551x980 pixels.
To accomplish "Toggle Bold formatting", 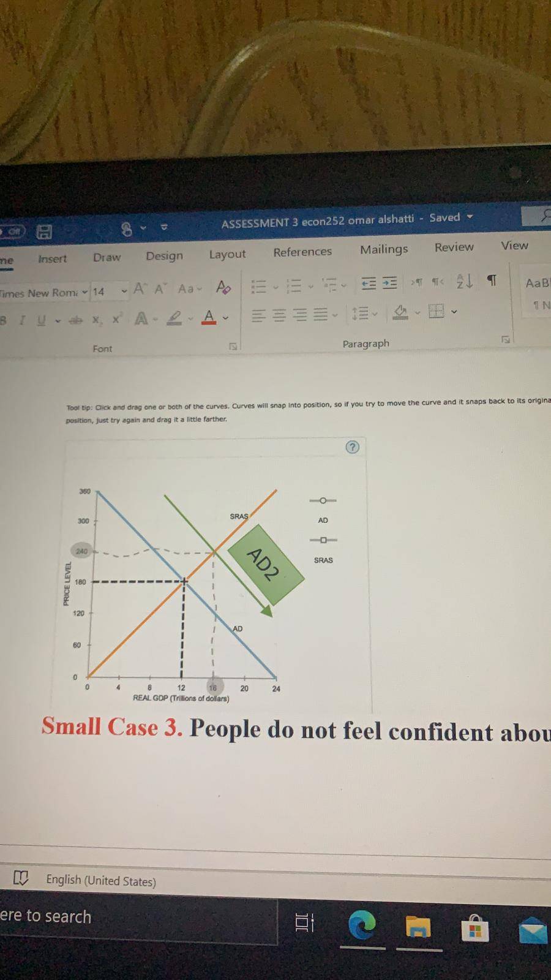I will coord(4,320).
